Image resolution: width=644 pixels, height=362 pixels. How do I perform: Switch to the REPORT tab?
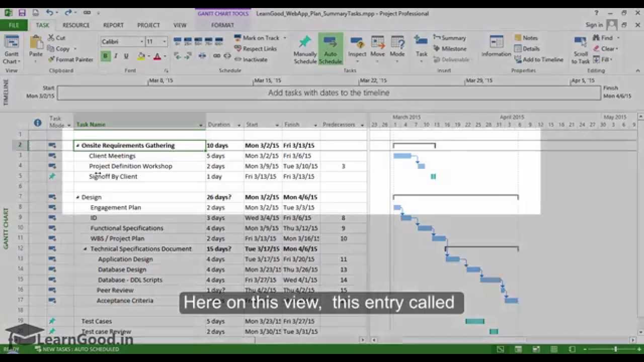tap(113, 25)
